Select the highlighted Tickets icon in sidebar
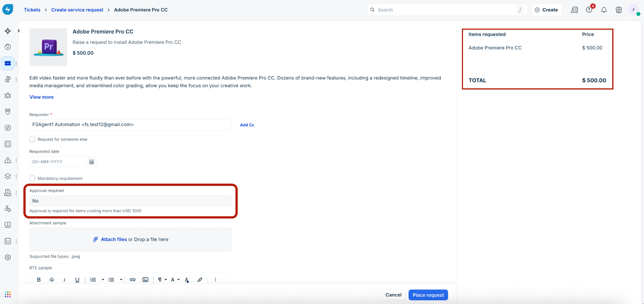The width and height of the screenshot is (644, 304). pos(8,63)
